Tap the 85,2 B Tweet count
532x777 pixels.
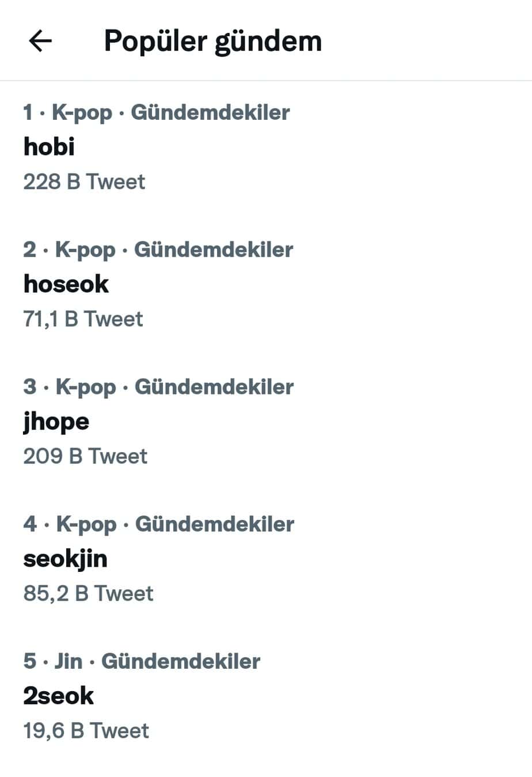point(88,593)
